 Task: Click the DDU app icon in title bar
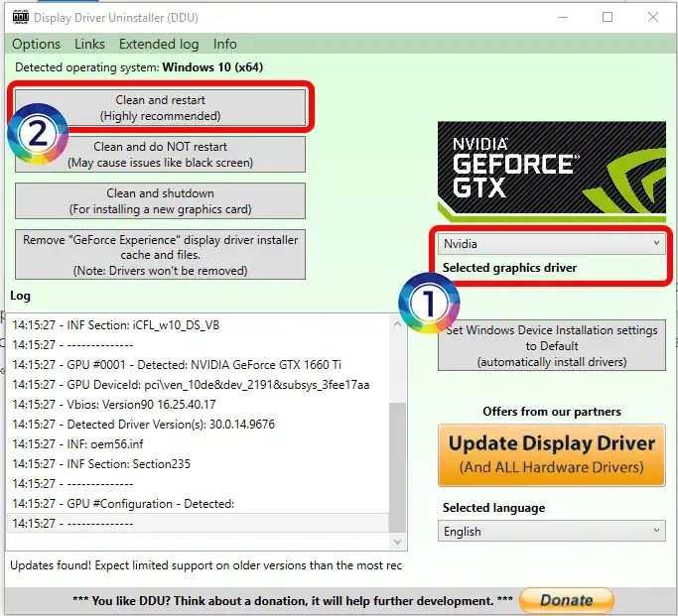pos(21,17)
